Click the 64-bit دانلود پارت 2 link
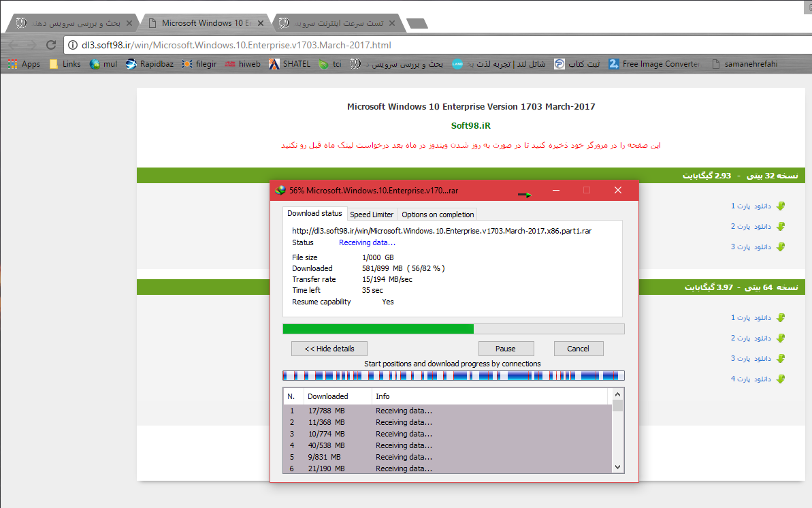This screenshot has width=812, height=508. point(751,338)
